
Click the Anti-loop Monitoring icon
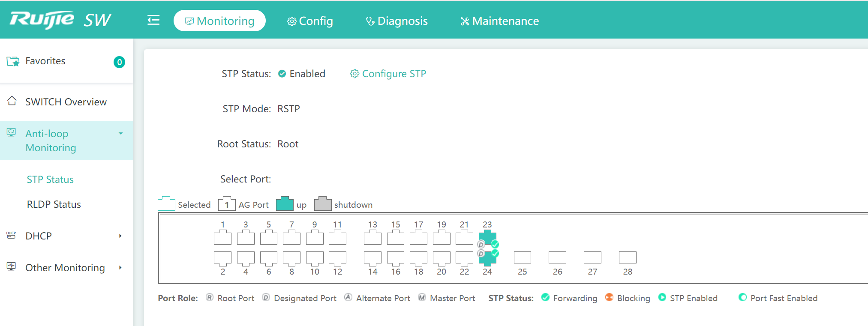(x=12, y=132)
